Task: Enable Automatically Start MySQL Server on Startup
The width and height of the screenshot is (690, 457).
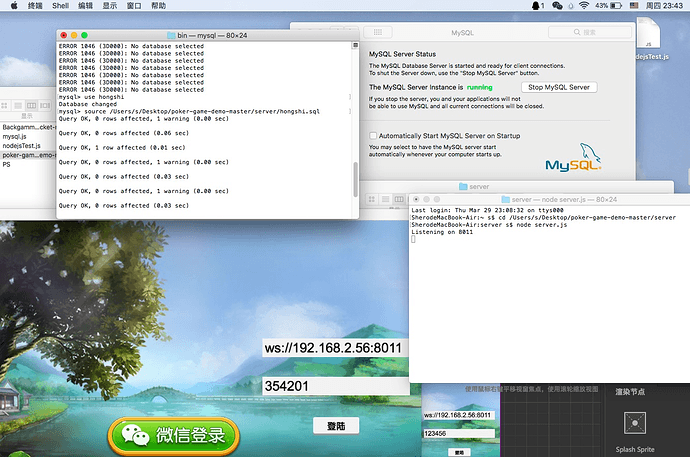Action: (x=373, y=135)
